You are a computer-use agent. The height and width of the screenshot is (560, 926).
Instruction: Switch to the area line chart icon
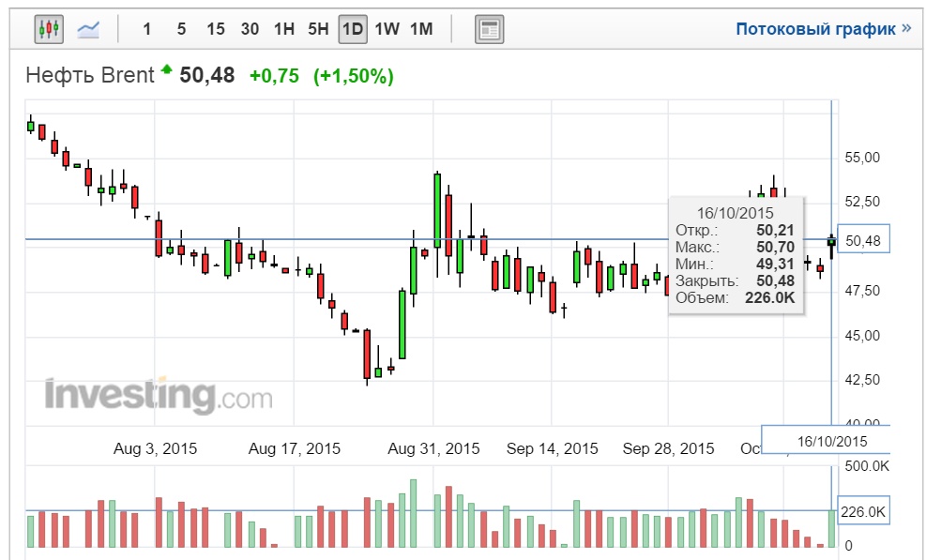click(x=88, y=29)
